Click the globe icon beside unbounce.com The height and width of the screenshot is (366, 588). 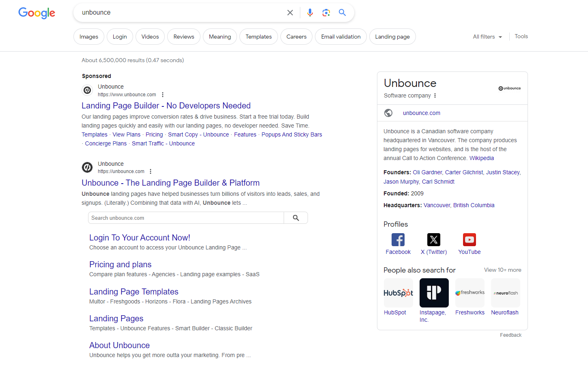(x=388, y=113)
